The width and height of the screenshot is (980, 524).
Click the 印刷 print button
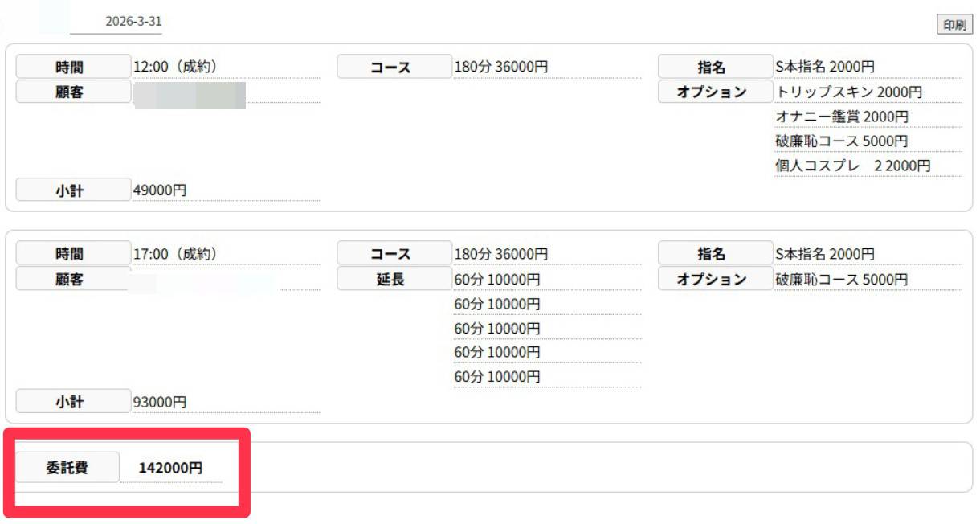(953, 25)
